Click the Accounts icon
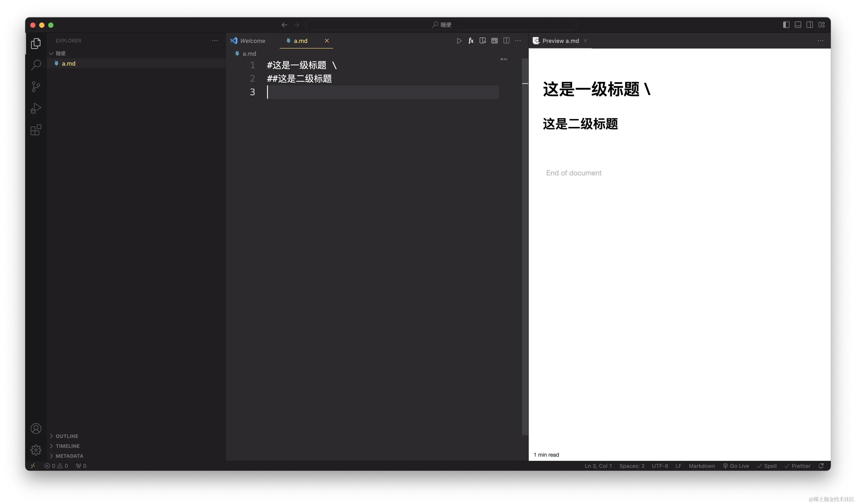 36,428
